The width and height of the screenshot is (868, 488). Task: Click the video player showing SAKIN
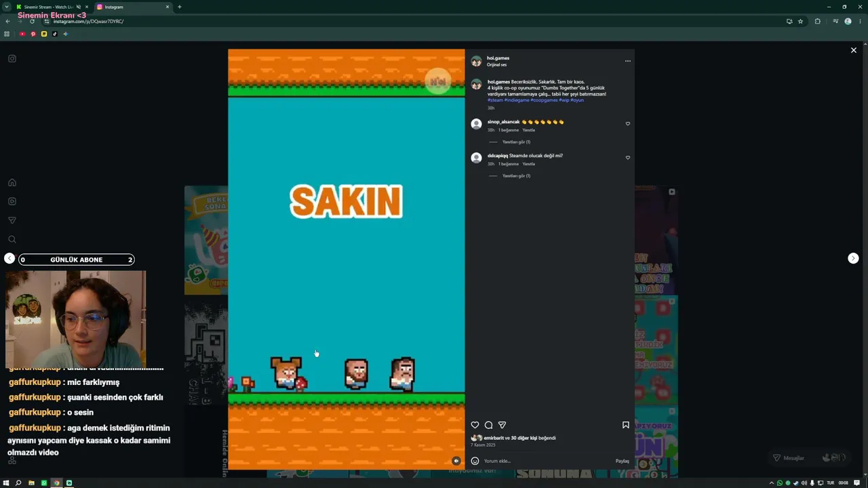point(347,259)
